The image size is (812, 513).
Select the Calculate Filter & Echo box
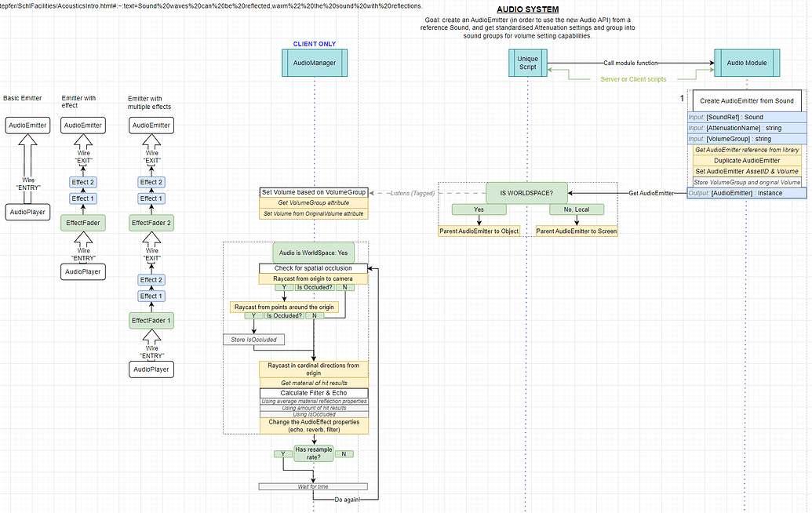point(313,393)
